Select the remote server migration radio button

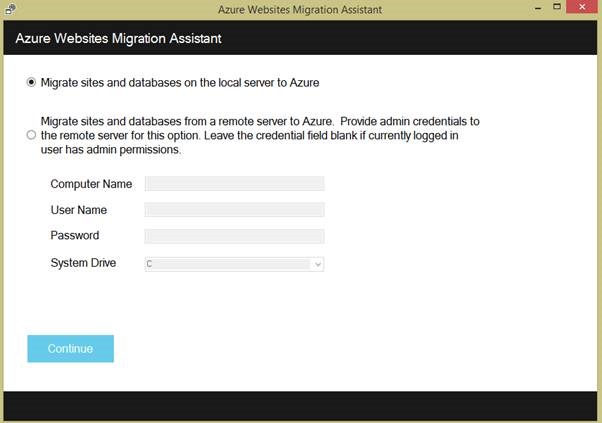tap(31, 135)
